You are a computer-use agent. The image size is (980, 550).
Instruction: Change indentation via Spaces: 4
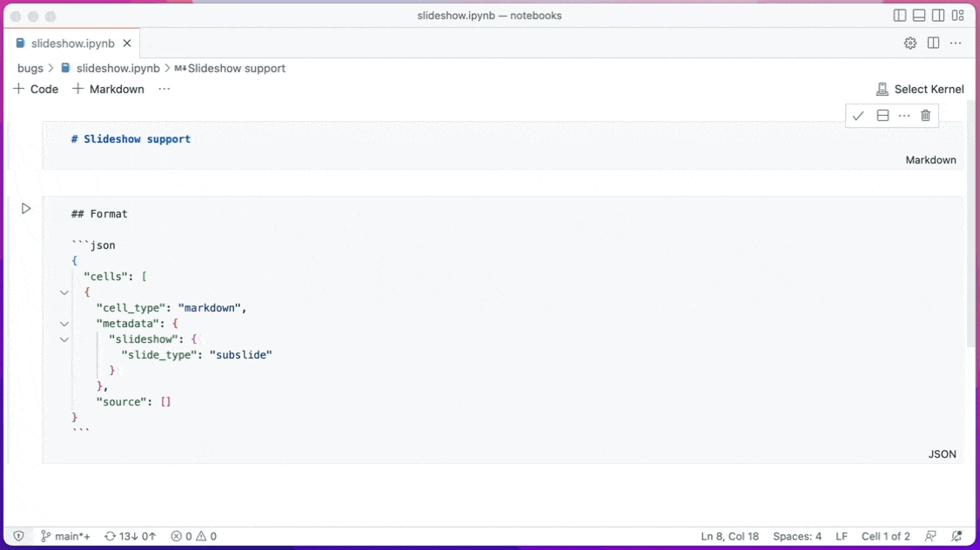point(796,536)
